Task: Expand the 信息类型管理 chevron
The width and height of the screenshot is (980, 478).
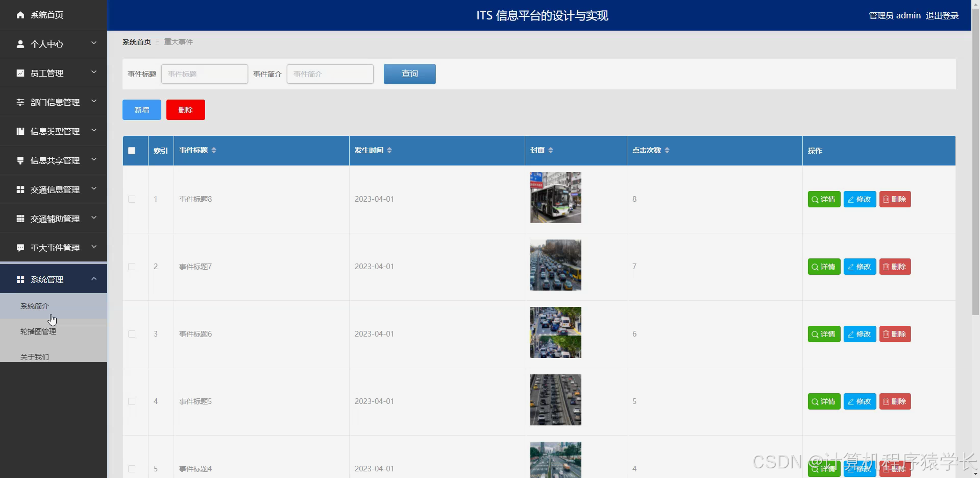Action: click(94, 130)
